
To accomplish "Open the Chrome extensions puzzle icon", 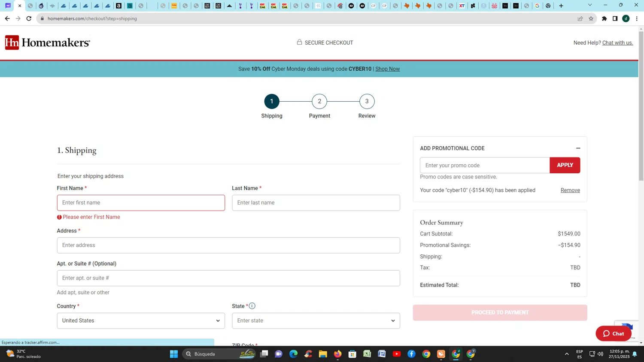I will (x=604, y=18).
